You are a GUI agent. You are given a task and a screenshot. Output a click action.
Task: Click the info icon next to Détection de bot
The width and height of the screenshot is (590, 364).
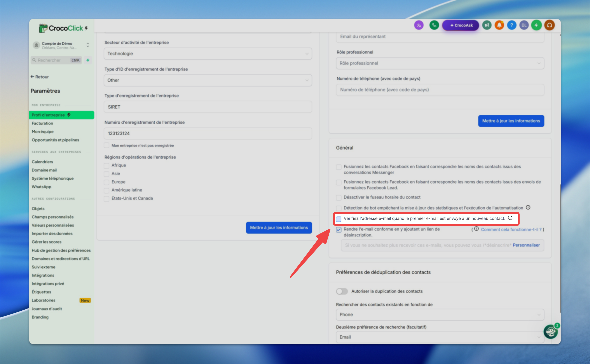[x=528, y=207]
